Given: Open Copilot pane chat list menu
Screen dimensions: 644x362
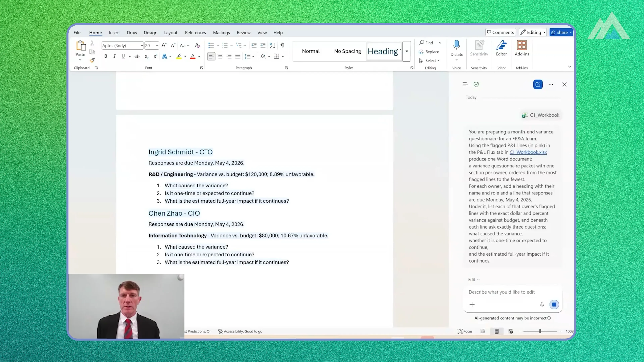Looking at the screenshot, I should tap(465, 84).
